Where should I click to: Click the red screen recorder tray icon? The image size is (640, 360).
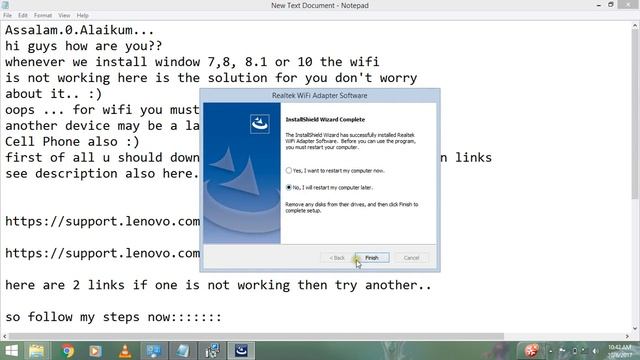pos(531,351)
